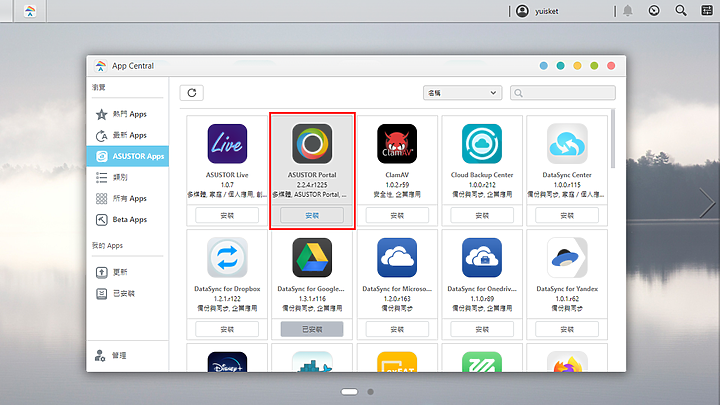Screen dimensions: 720x405
Task: Install ClamAV
Action: click(x=397, y=215)
